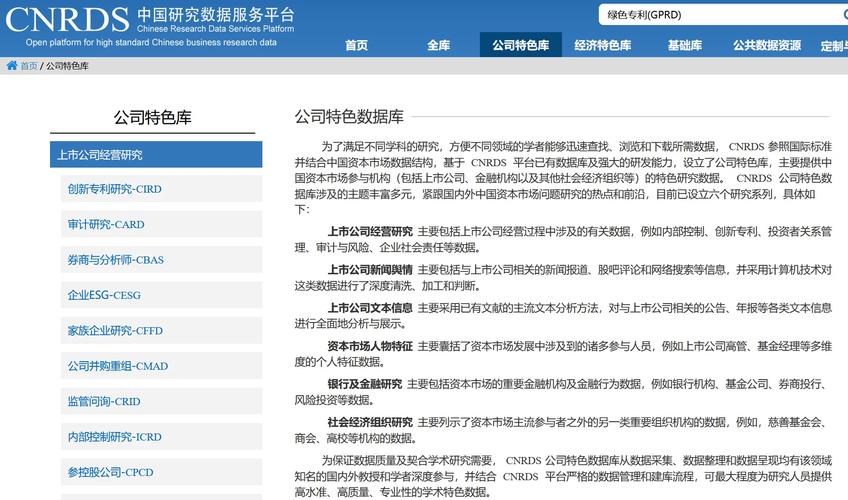
Task: Click the bold 上市公司文本信息 text
Action: (370, 308)
